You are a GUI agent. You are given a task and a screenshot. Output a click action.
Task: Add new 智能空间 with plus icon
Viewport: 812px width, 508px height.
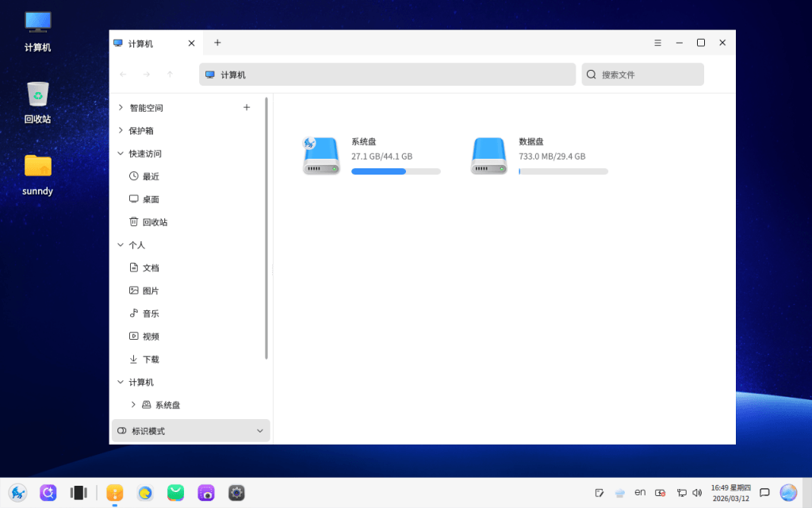tap(247, 107)
